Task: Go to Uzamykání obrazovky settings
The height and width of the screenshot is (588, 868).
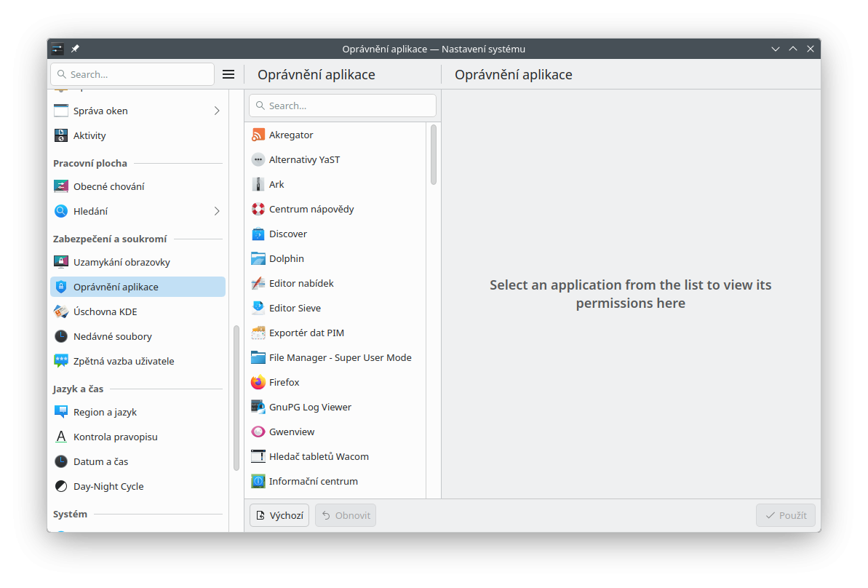Action: pyautogui.click(x=122, y=262)
